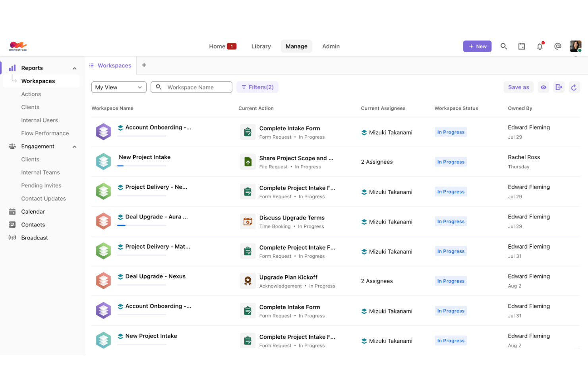Open the Admin tab

tap(331, 46)
